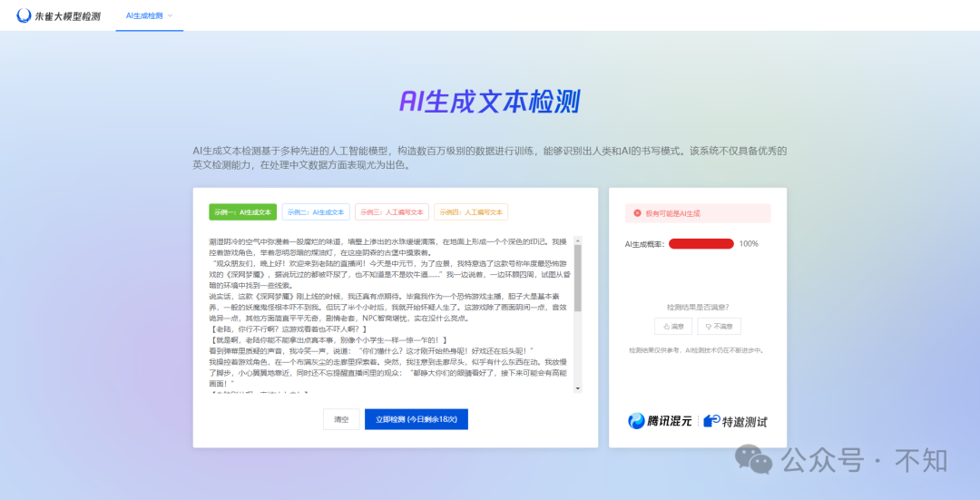
Task: Click the 特邀测试 badge icon
Action: tap(712, 421)
